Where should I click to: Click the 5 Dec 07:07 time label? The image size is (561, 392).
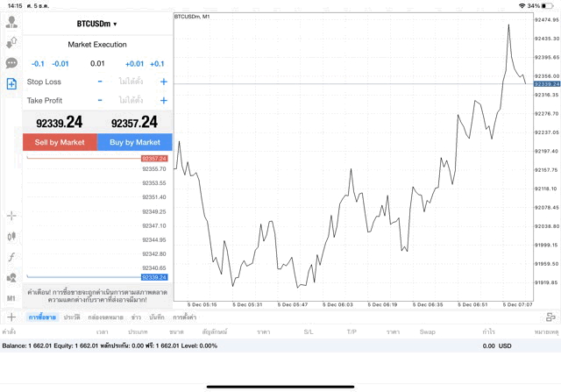click(x=517, y=304)
